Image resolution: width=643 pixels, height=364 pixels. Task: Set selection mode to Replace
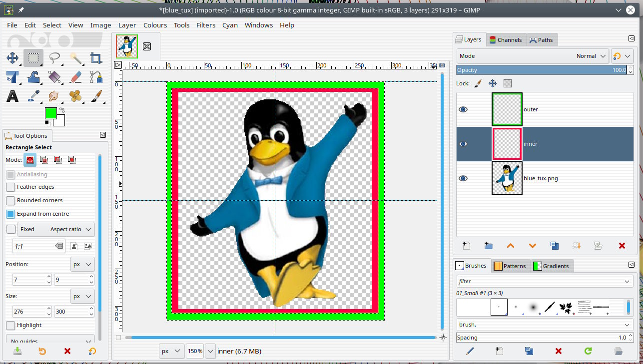pyautogui.click(x=30, y=160)
